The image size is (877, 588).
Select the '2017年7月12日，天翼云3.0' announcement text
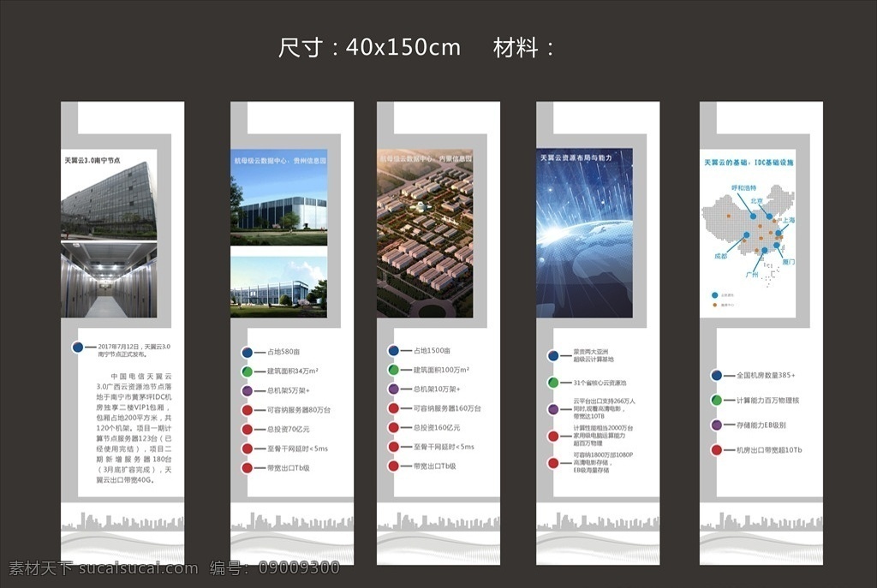(134, 350)
